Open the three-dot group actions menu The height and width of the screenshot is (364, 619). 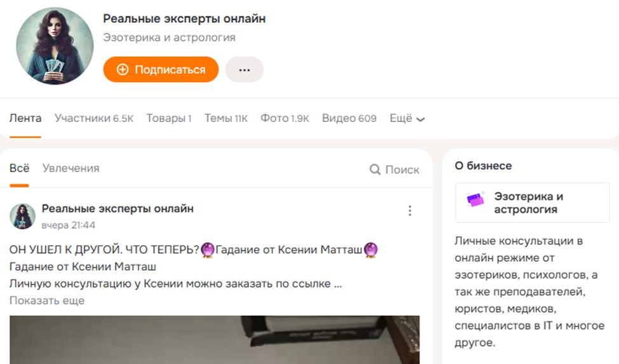coord(244,70)
